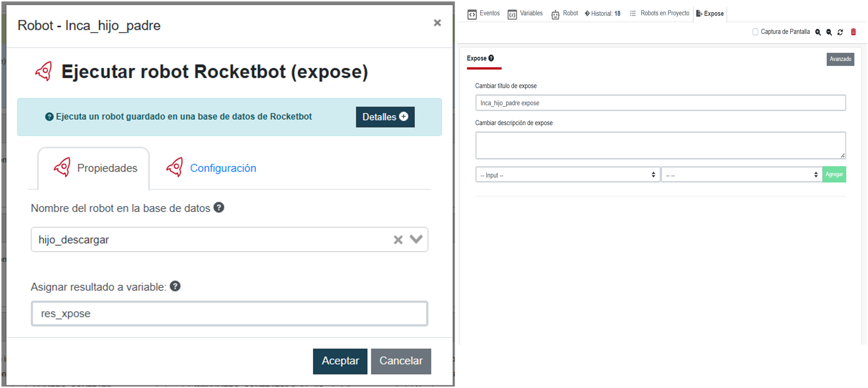Clear the hijo_descargar selection with X icon

pos(398,240)
